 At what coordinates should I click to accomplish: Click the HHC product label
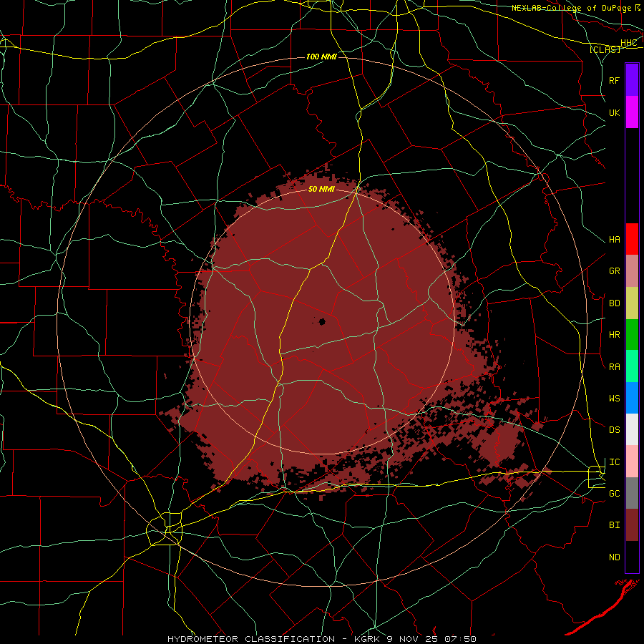[x=628, y=43]
